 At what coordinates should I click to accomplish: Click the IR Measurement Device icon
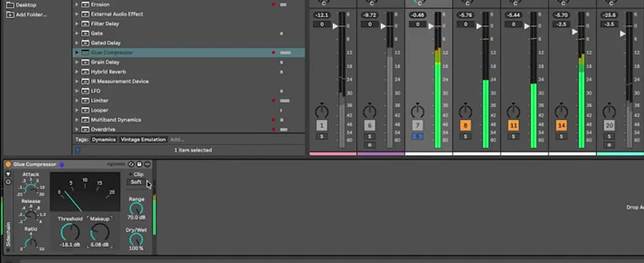[86, 81]
